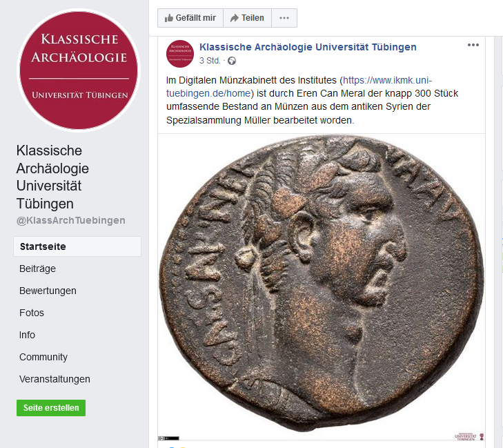The image size is (503, 448).
Task: Click the public globe visibility icon
Action: click(x=232, y=61)
